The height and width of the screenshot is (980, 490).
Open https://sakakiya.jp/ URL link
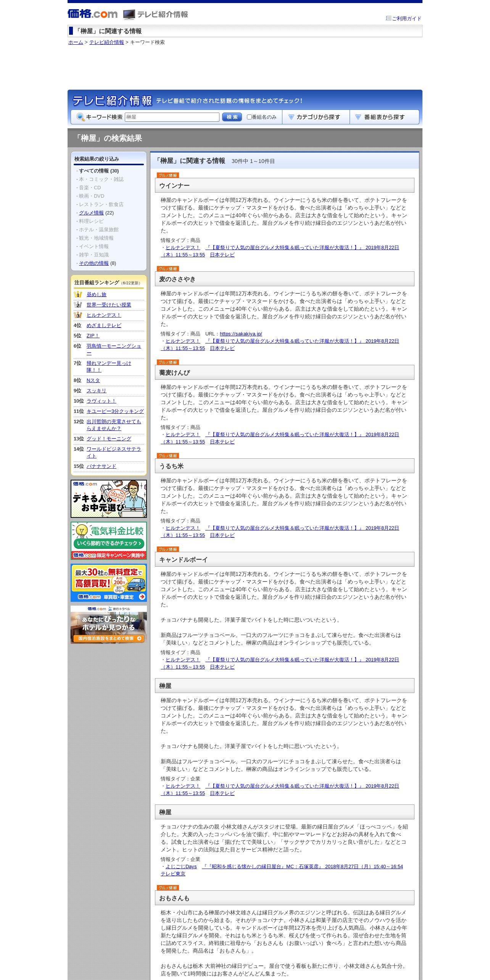tap(241, 334)
